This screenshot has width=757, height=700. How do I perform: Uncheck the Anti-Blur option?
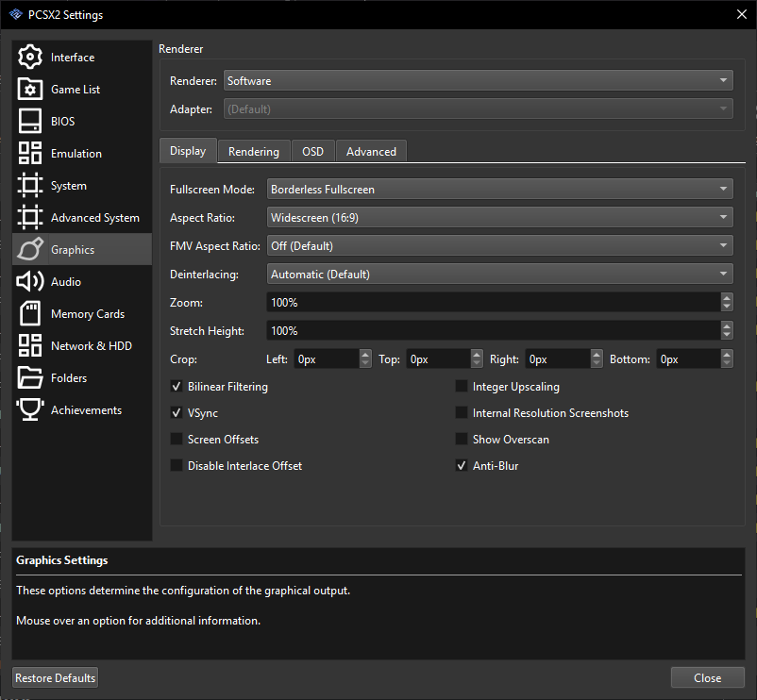click(x=461, y=465)
